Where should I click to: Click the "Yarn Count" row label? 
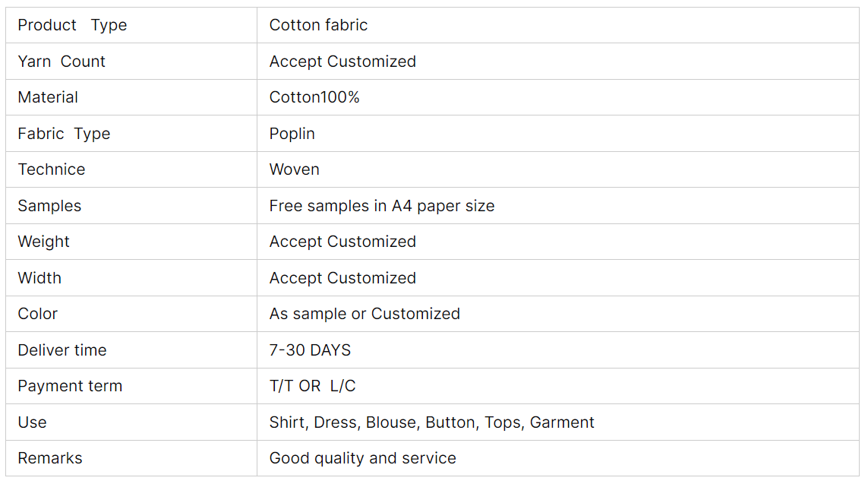62,62
